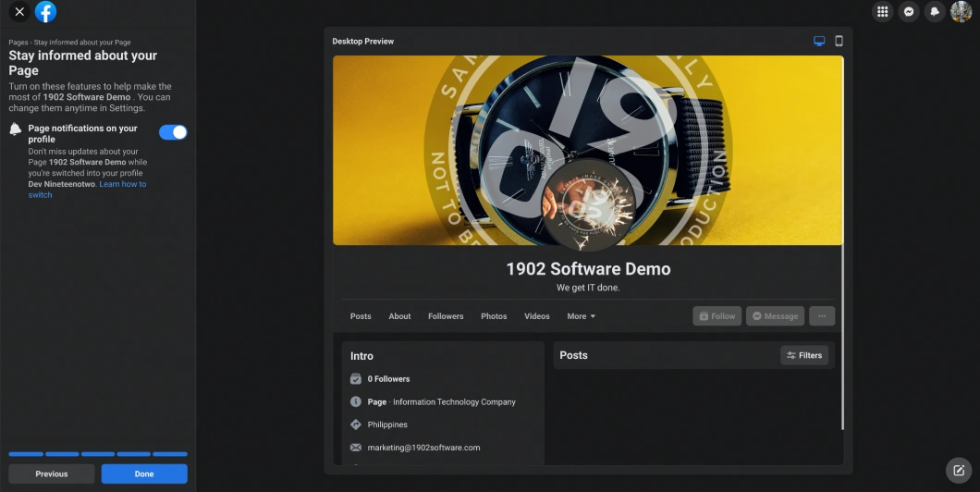
Task: Click the page profile picture thumbnail
Action: (588, 203)
